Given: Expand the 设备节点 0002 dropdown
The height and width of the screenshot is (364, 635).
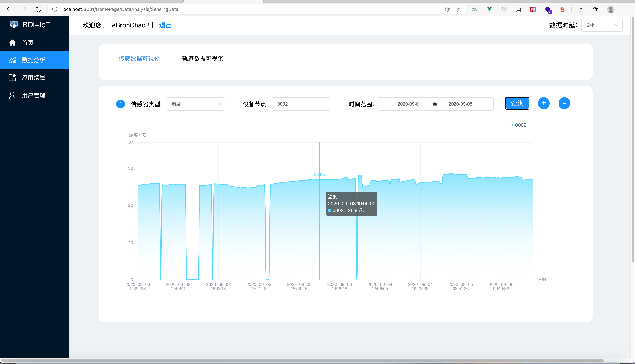Looking at the screenshot, I should pos(301,104).
